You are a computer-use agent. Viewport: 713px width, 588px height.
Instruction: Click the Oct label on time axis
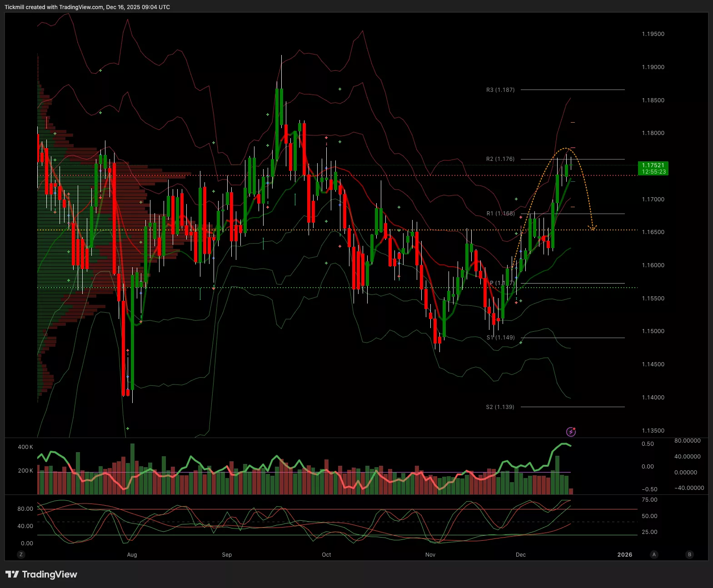pyautogui.click(x=326, y=555)
